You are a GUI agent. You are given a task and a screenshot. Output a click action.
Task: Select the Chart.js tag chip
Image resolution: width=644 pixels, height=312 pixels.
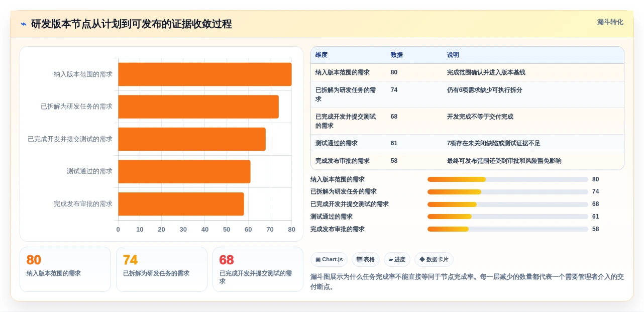tap(329, 259)
